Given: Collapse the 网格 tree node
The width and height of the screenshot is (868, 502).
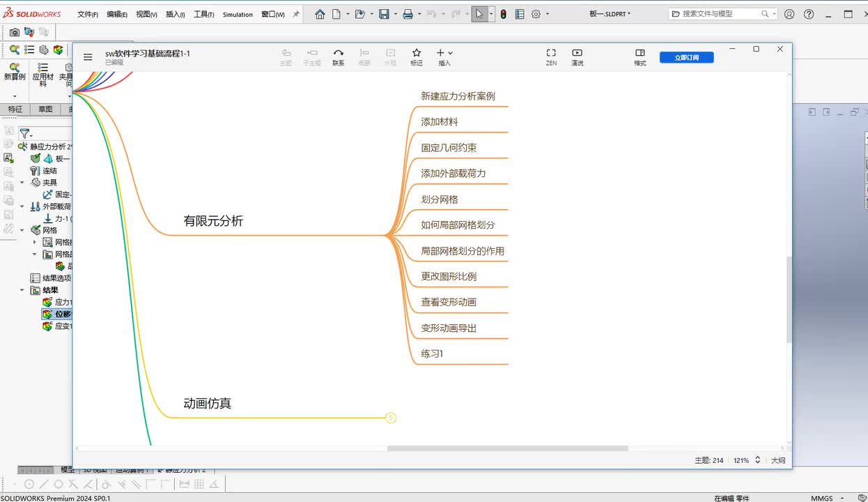Looking at the screenshot, I should pyautogui.click(x=22, y=230).
